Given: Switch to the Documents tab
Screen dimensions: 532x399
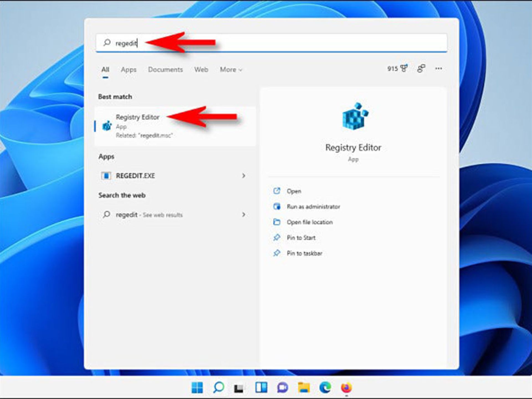Looking at the screenshot, I should coord(165,70).
